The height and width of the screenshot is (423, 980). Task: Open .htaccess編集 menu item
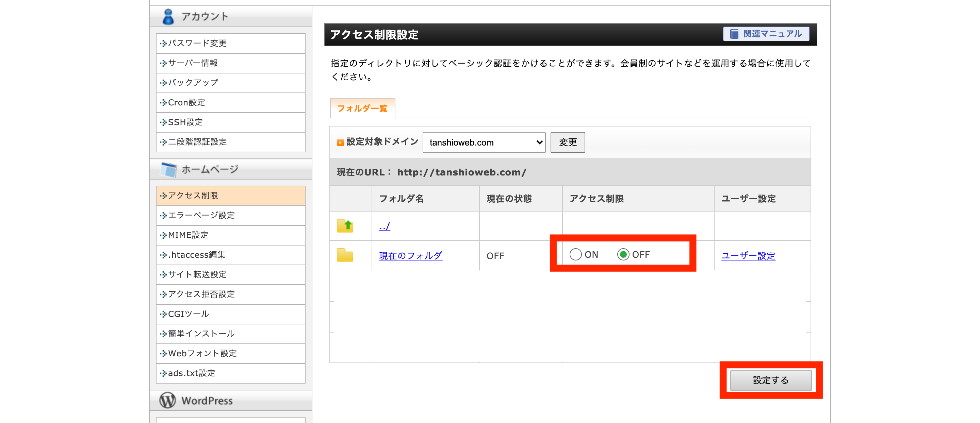click(x=231, y=255)
